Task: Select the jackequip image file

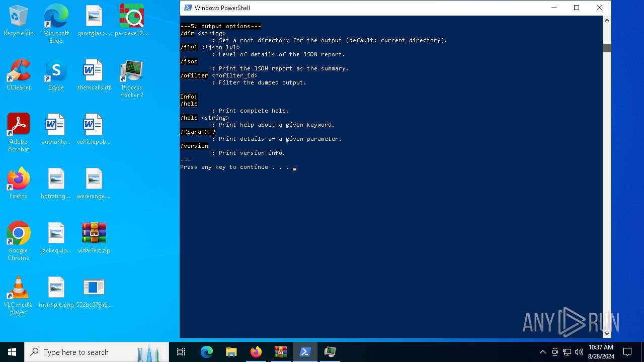Action: [x=56, y=238]
